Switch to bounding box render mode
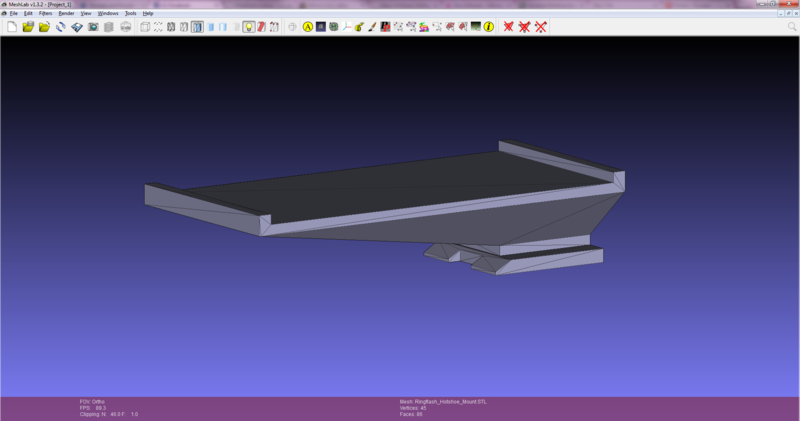 tap(145, 27)
